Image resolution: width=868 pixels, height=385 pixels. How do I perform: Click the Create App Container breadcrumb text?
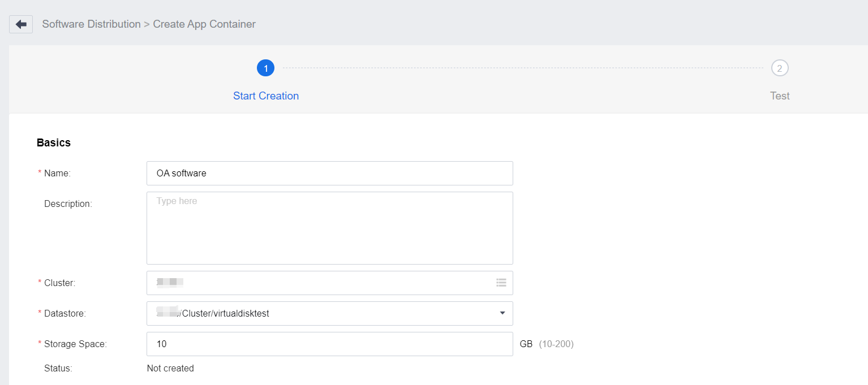tap(204, 24)
